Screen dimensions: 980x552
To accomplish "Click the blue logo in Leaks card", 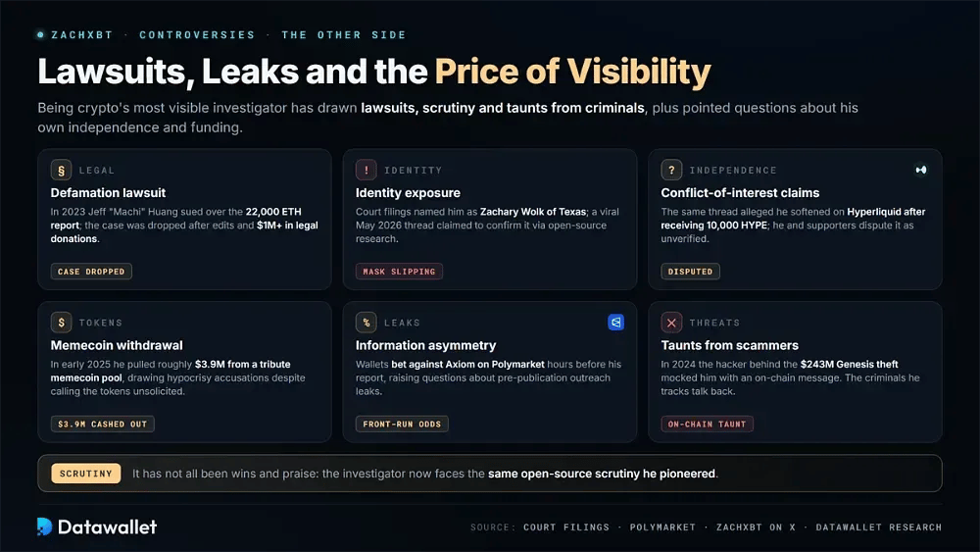I will pos(615,323).
